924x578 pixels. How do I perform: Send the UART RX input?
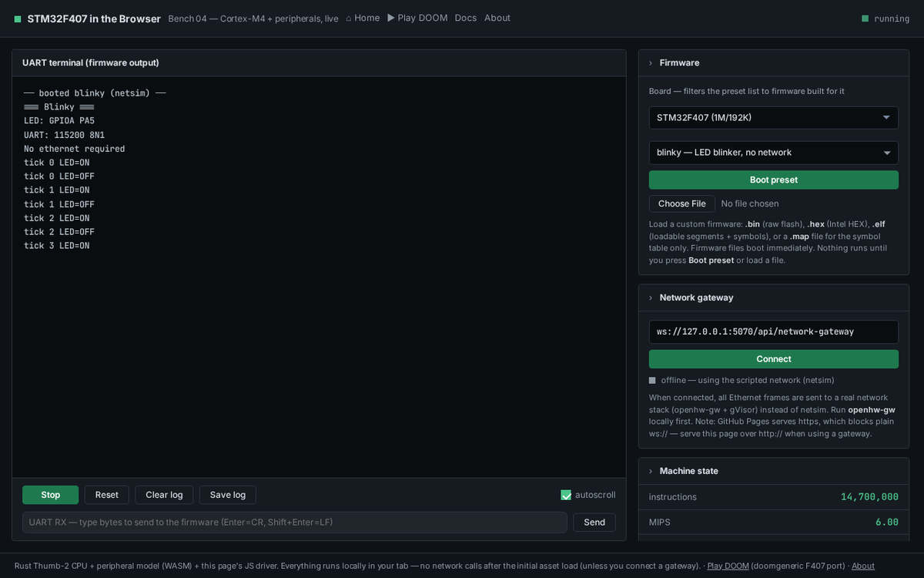594,523
